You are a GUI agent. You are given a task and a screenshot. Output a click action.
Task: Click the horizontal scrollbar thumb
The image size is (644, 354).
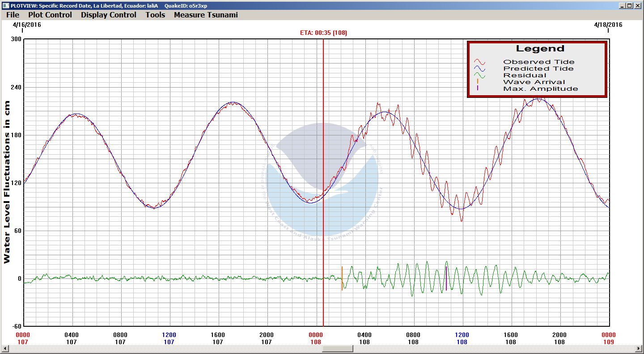(337, 349)
